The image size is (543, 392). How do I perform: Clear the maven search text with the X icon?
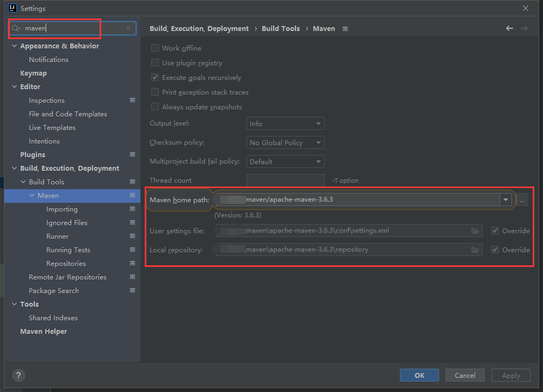[x=128, y=28]
